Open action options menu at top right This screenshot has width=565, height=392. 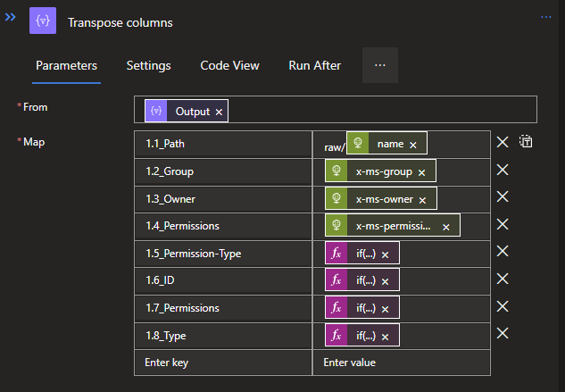click(546, 17)
